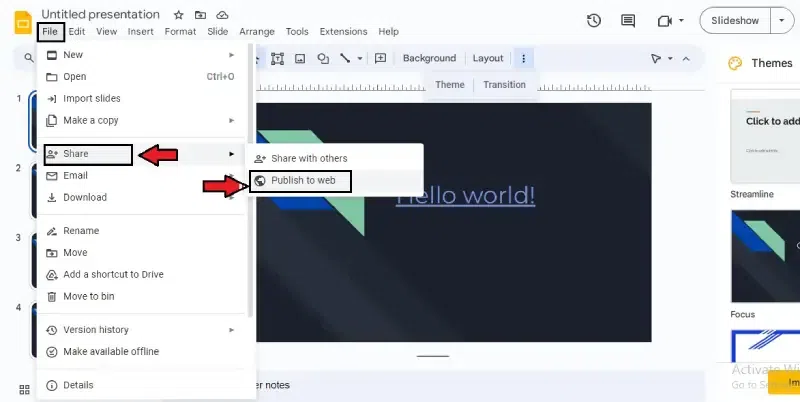Screen dimensions: 800x402
Task: Open line tool dropdown arrow
Action: (360, 59)
